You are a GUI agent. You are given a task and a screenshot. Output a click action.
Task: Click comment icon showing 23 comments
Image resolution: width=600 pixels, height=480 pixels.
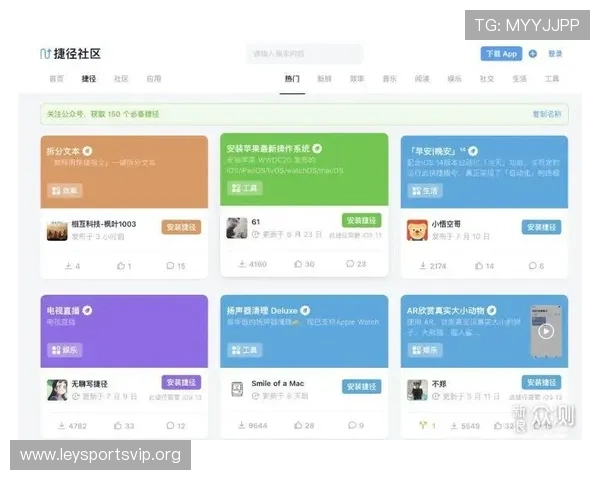350,264
